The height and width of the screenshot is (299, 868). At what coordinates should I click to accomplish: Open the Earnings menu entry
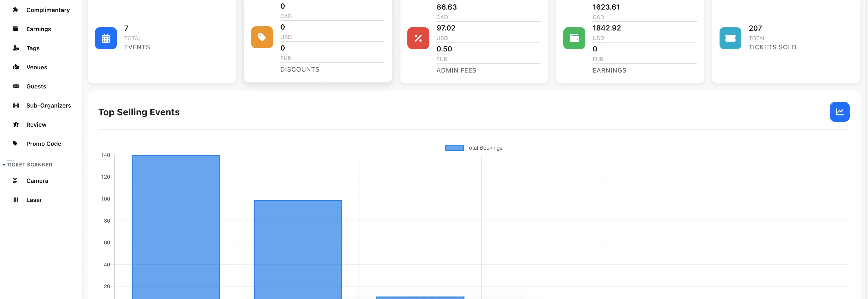(x=38, y=29)
